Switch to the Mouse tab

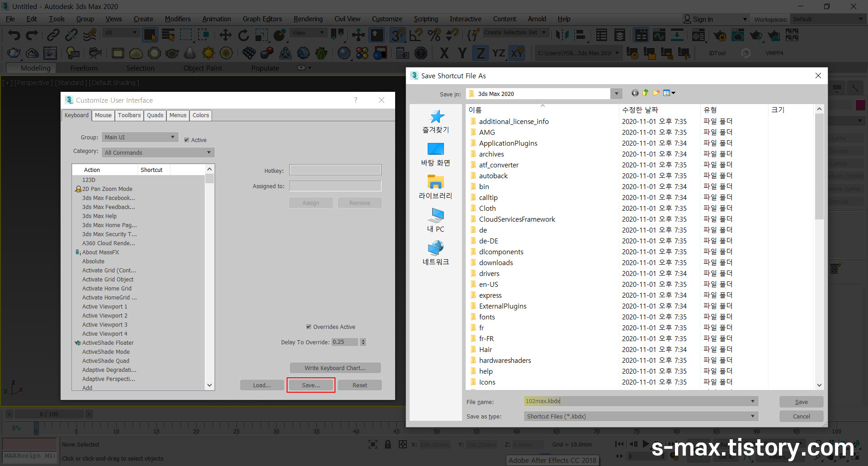[103, 115]
